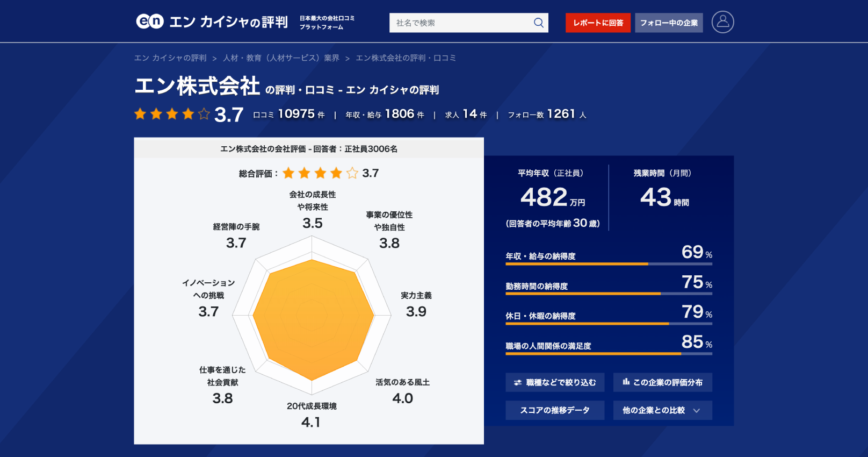
Task: Click 仕事を通じた社会貢献 score 3.8
Action: pyautogui.click(x=222, y=398)
